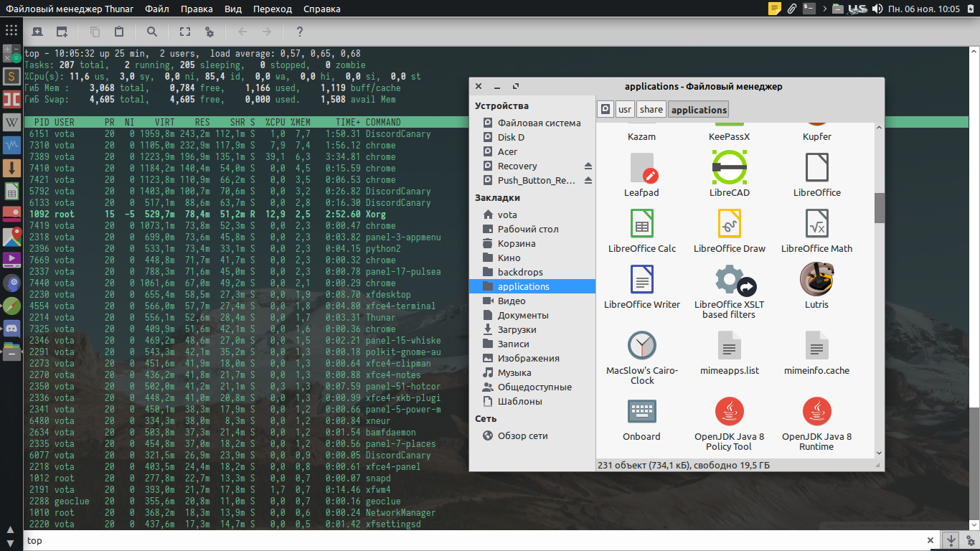Open the Корзина trash bookmark
The image size is (980, 551).
tap(532, 243)
